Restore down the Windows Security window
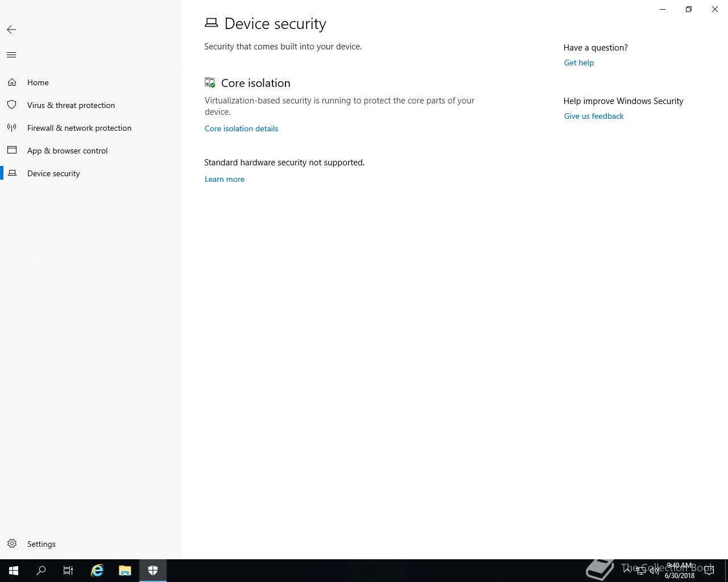The image size is (728, 582). [689, 9]
